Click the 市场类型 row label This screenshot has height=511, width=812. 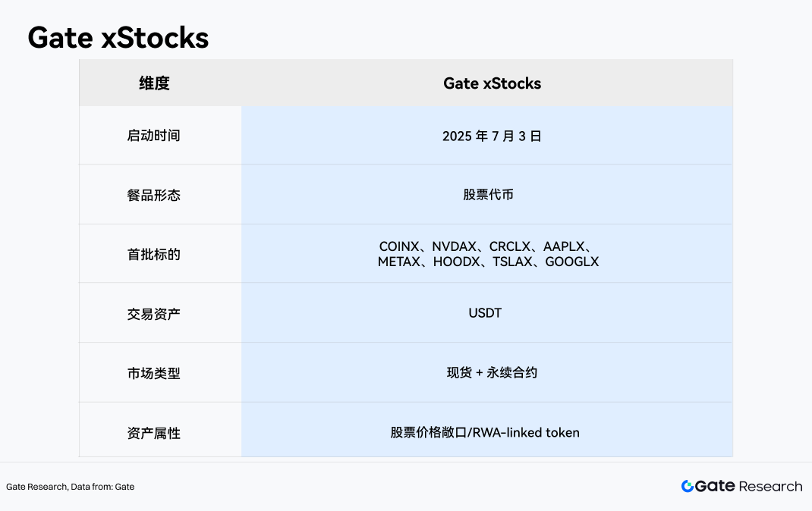154,374
